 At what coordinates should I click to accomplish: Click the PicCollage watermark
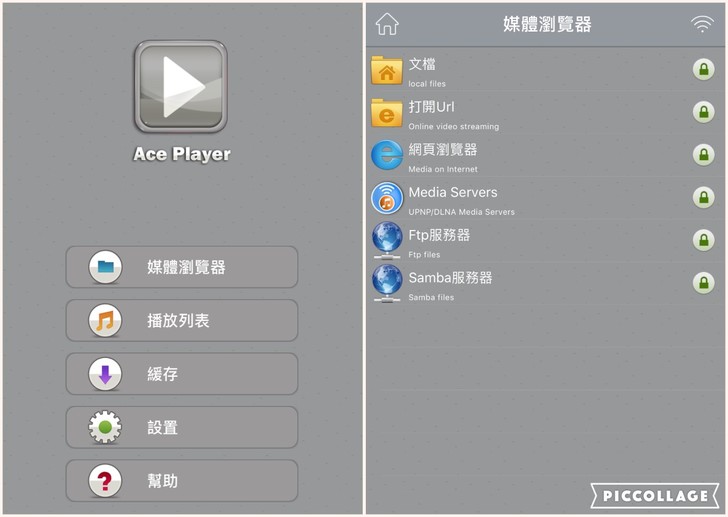tap(655, 495)
